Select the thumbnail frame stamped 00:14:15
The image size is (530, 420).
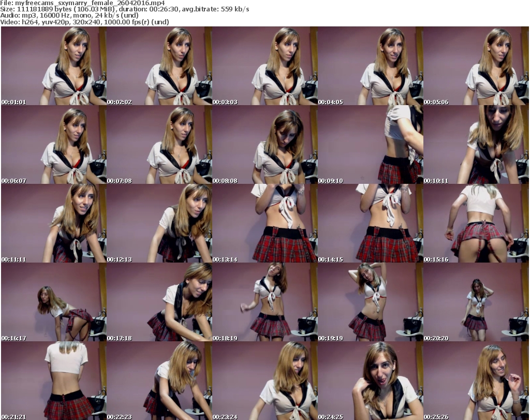(371, 224)
